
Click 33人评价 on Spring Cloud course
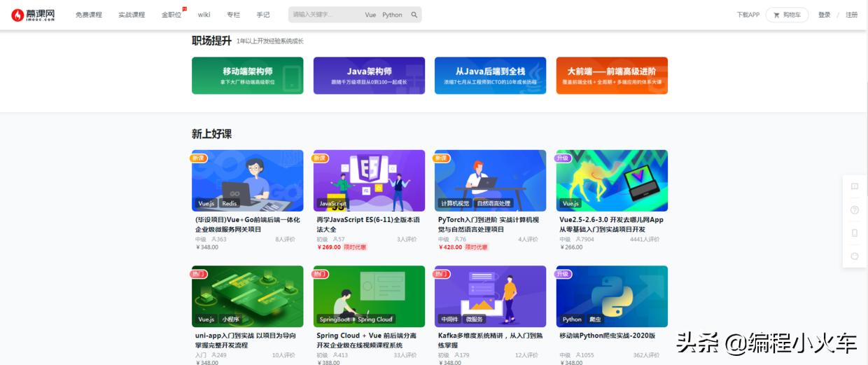coord(405,355)
